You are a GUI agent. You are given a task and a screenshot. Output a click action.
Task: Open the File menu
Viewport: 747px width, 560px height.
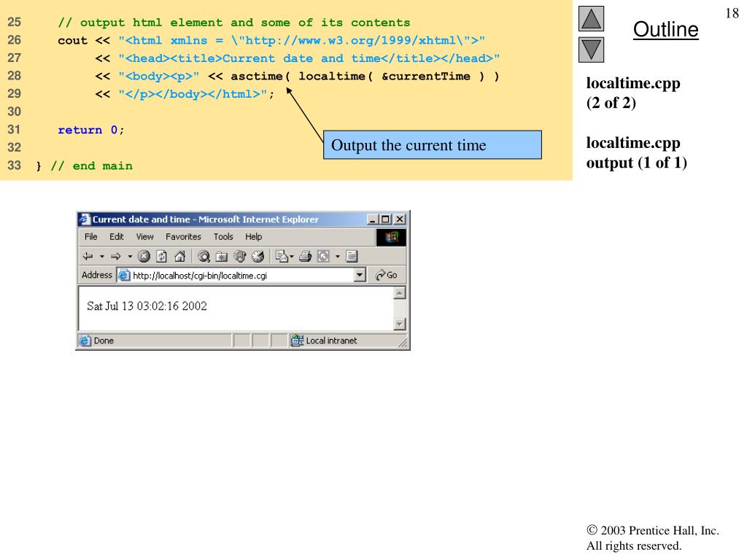tap(90, 237)
